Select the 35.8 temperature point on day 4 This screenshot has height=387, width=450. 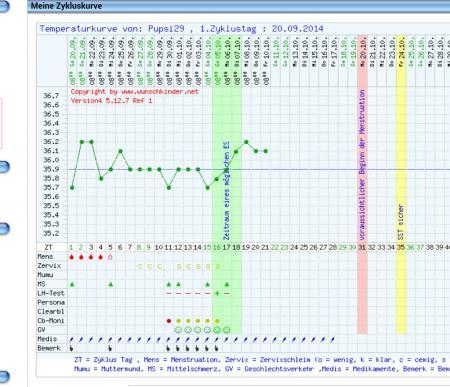101,179
